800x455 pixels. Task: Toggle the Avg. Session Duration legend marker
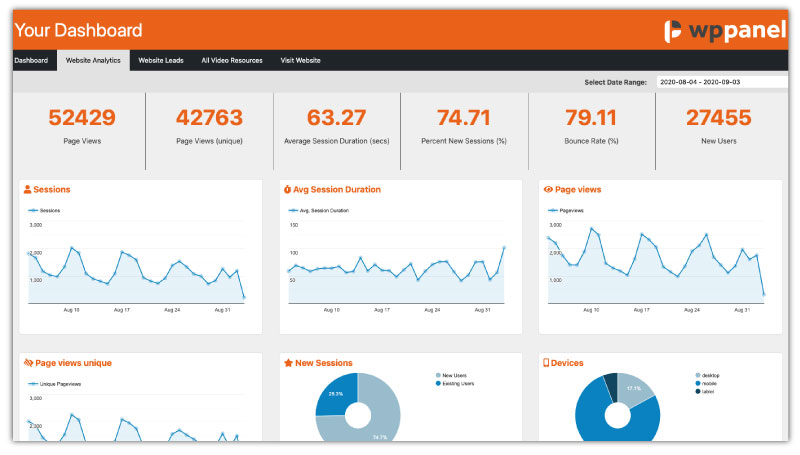pyautogui.click(x=293, y=211)
